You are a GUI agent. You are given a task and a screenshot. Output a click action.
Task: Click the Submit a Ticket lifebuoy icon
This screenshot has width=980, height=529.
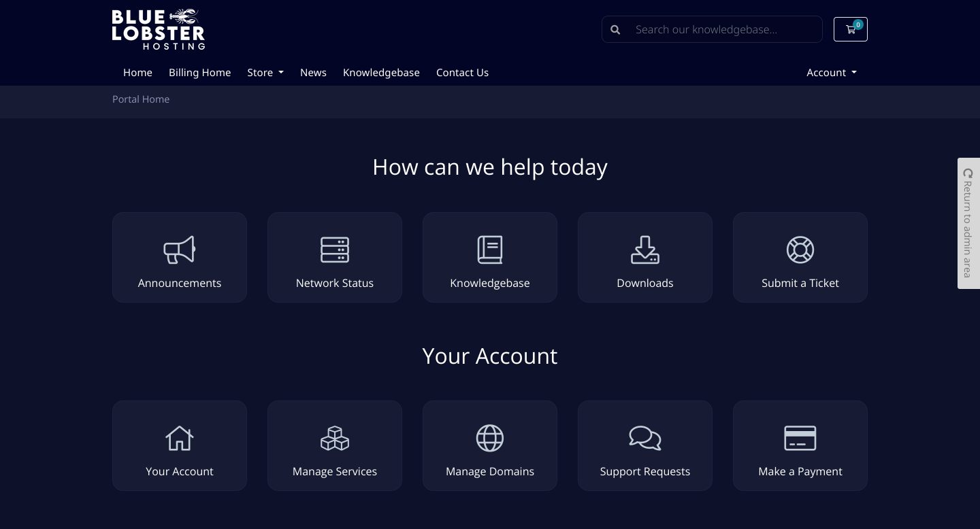(x=800, y=250)
